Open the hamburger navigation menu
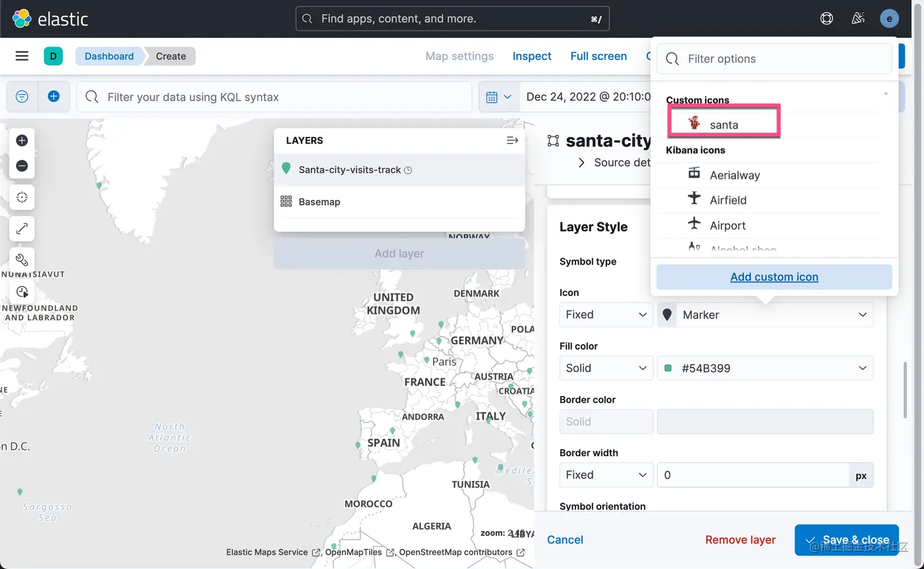The image size is (924, 569). 22,56
